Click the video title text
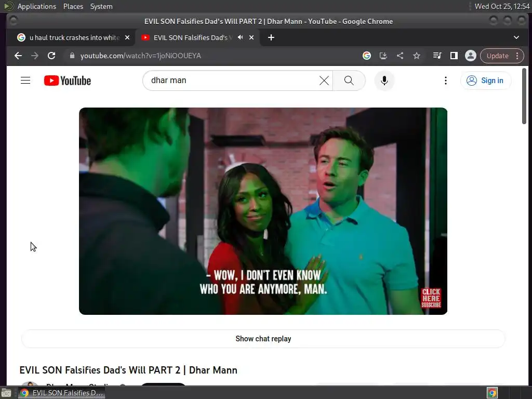532x399 pixels. pyautogui.click(x=128, y=370)
